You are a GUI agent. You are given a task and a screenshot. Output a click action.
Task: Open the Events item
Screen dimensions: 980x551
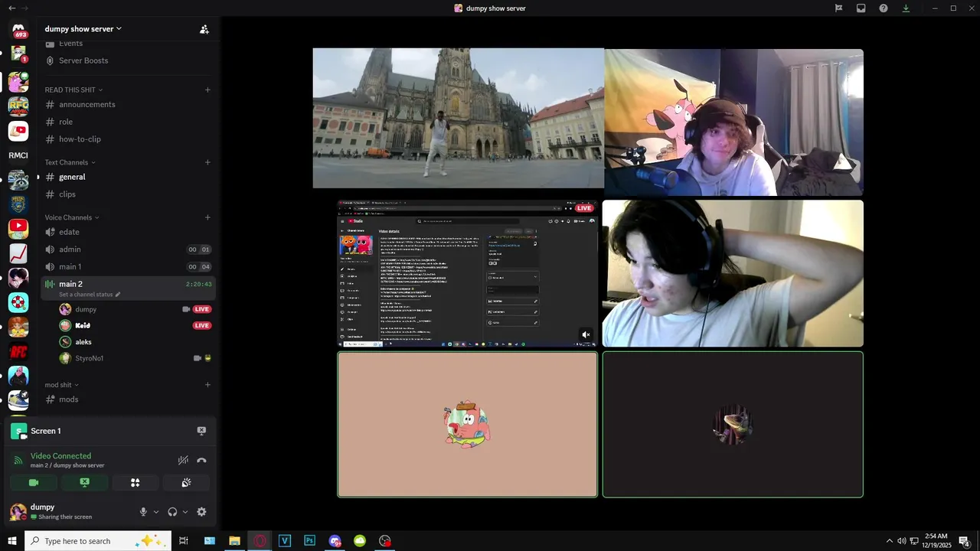(x=70, y=44)
